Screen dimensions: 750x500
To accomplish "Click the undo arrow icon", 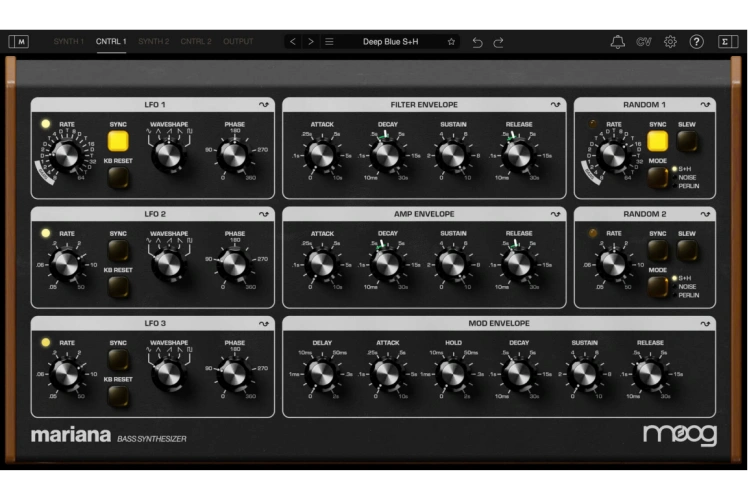I will [x=477, y=42].
